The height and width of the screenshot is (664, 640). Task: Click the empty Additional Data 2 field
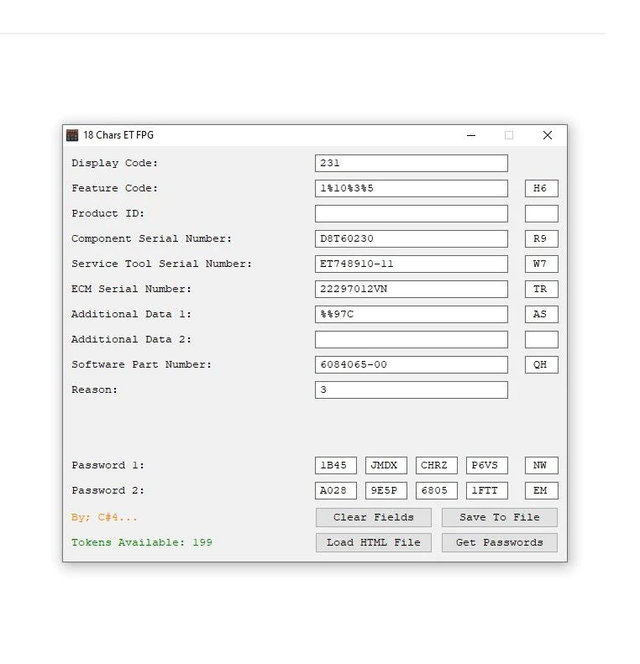(x=411, y=340)
